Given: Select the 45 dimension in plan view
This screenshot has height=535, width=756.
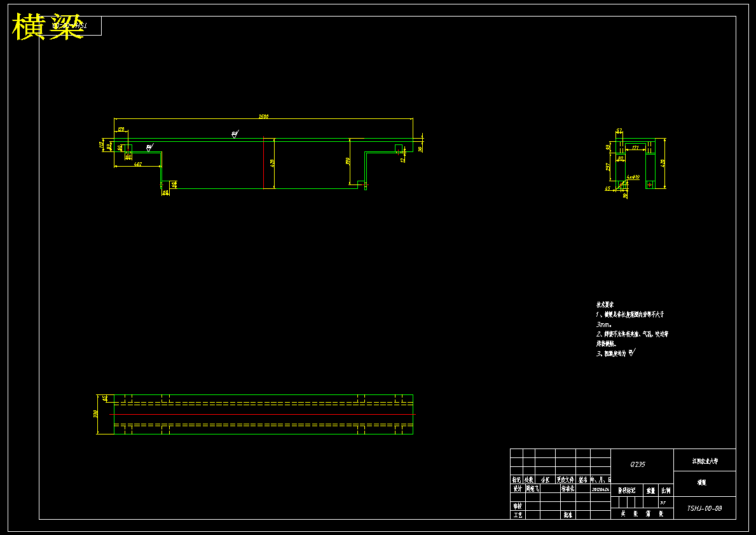Looking at the screenshot, I should 105,398.
